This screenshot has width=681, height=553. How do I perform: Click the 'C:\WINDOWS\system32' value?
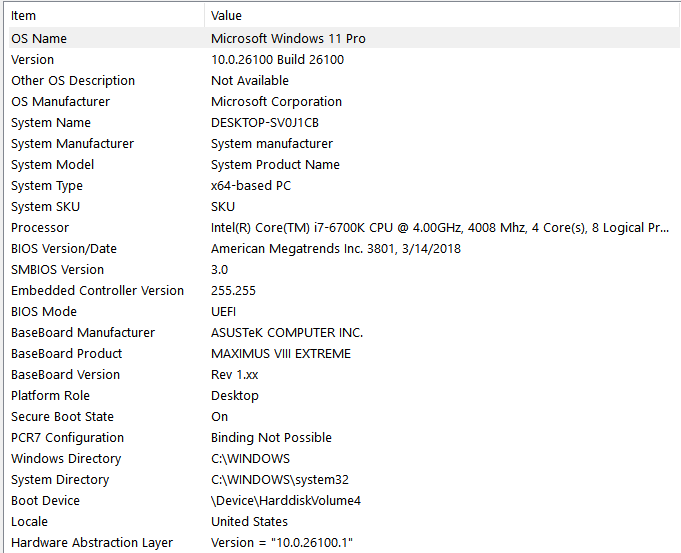280,480
